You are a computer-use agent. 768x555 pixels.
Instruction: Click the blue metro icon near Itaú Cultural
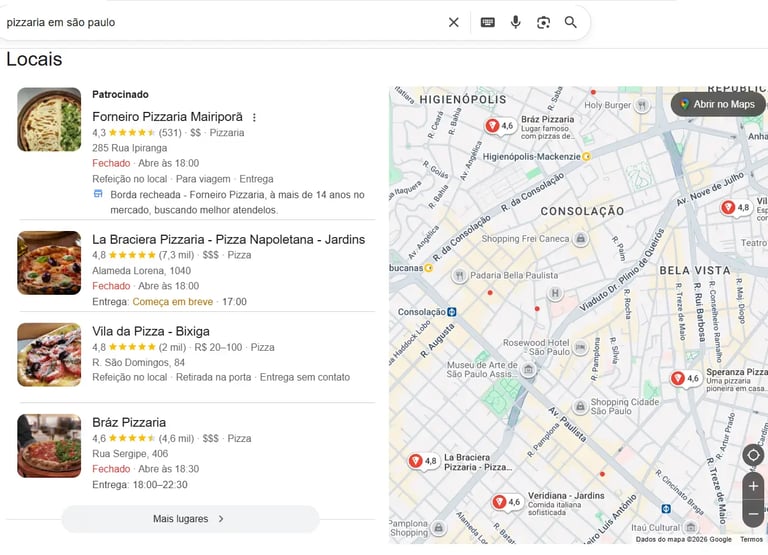coord(666,509)
